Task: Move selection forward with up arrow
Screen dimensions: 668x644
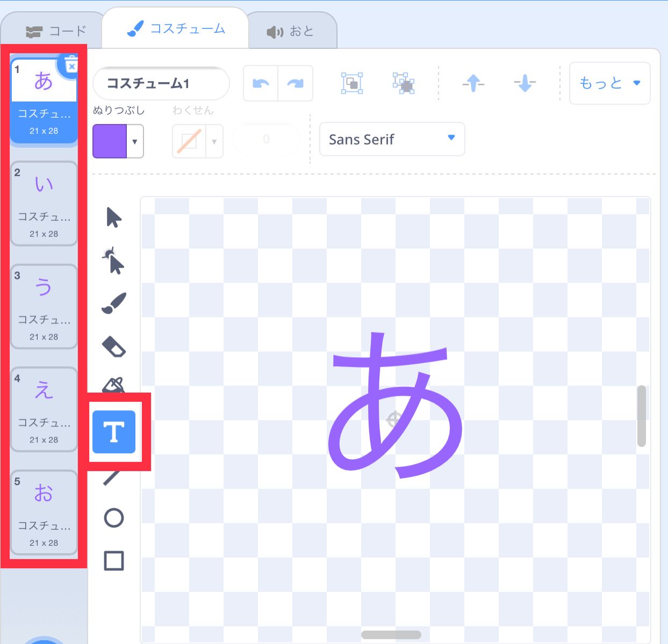Action: click(x=473, y=83)
